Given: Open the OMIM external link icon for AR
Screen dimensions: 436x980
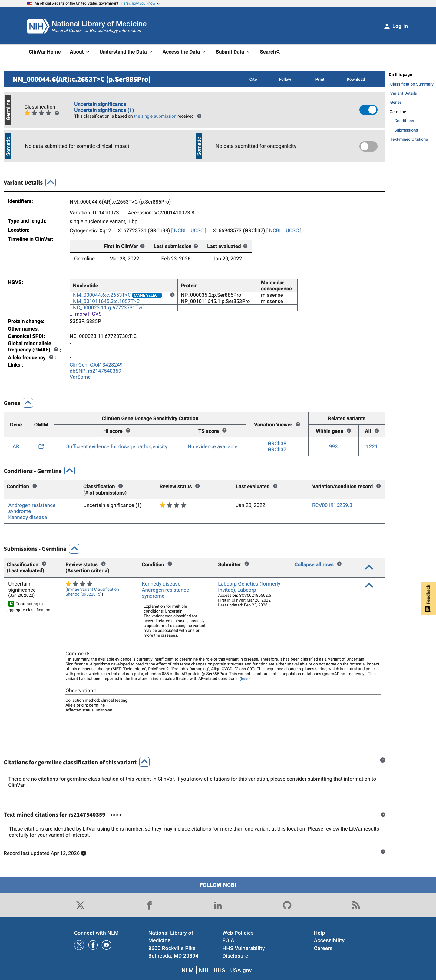Looking at the screenshot, I should click(x=41, y=446).
